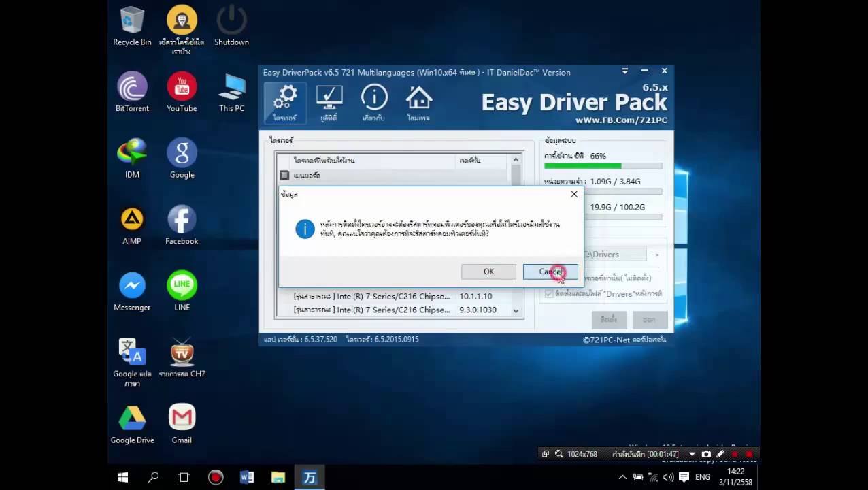The width and height of the screenshot is (868, 490).
Task: Click the recorder red stop square button
Action: pos(750,454)
